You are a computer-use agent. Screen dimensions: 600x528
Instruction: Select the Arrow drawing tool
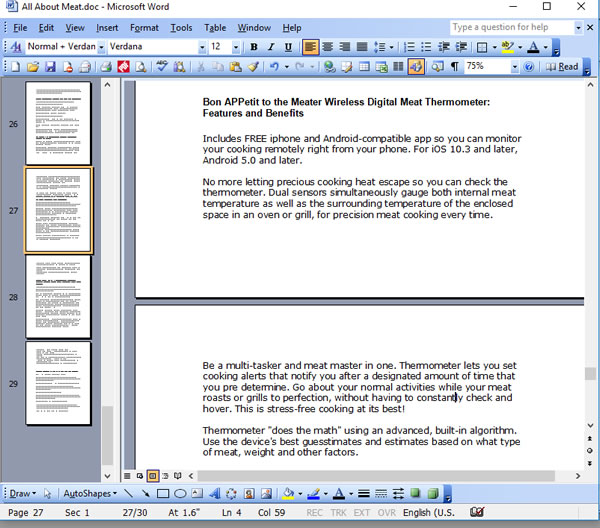click(146, 494)
